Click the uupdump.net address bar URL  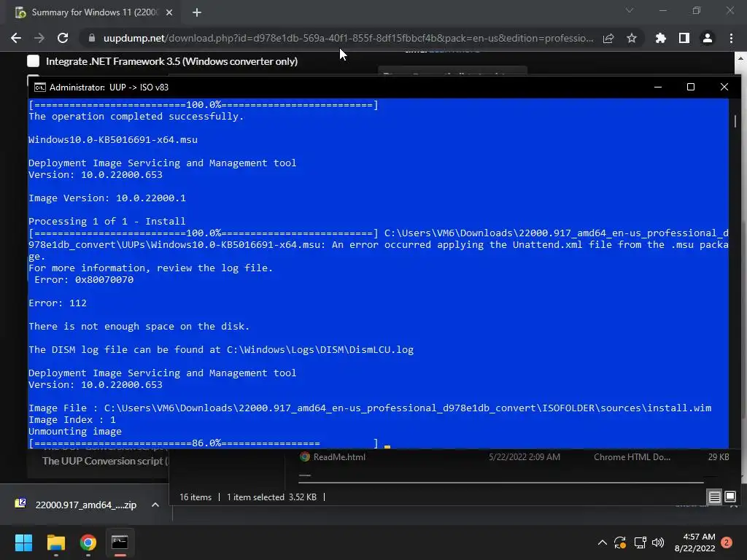pyautogui.click(x=348, y=38)
